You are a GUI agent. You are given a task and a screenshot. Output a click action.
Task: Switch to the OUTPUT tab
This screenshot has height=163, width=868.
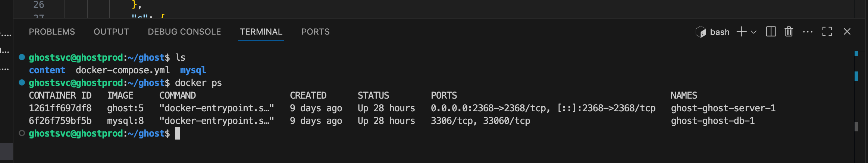pos(111,32)
